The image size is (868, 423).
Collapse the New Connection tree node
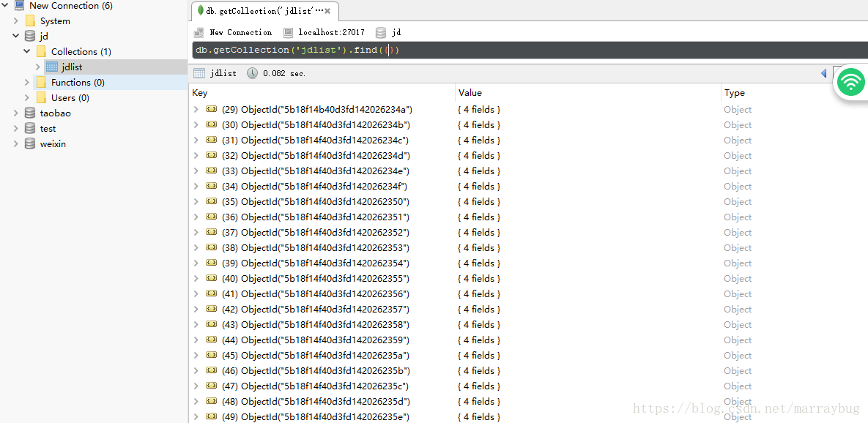pyautogui.click(x=5, y=6)
